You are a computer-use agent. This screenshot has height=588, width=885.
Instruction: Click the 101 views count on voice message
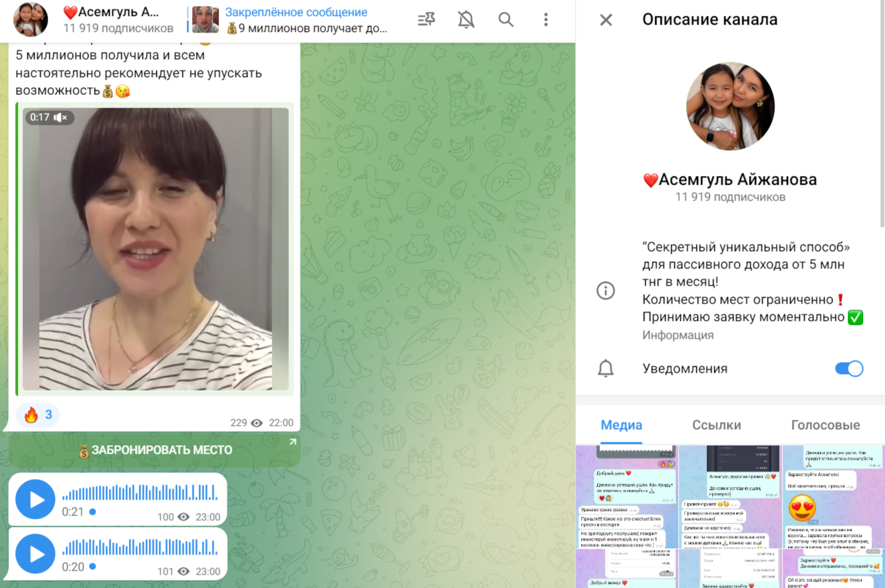point(166,571)
